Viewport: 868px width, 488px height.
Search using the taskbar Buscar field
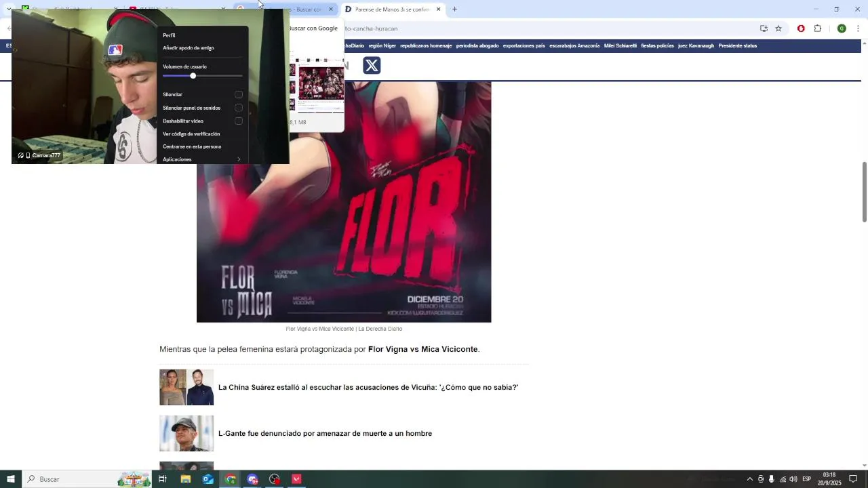pyautogui.click(x=88, y=479)
